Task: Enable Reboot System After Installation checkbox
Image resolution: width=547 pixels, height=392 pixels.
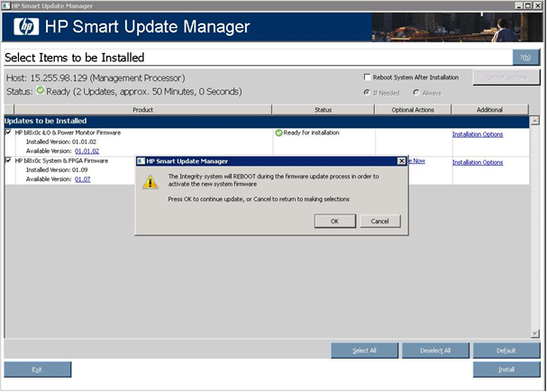Action: point(367,77)
